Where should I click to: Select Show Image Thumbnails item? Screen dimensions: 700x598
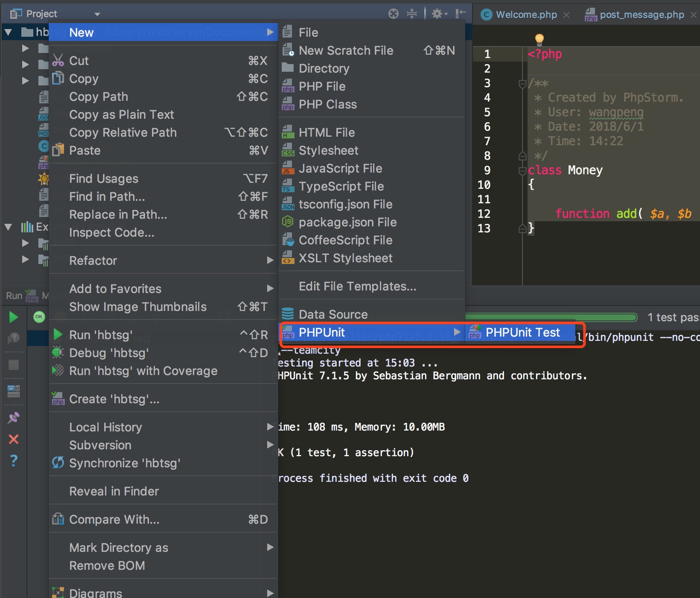163,307
